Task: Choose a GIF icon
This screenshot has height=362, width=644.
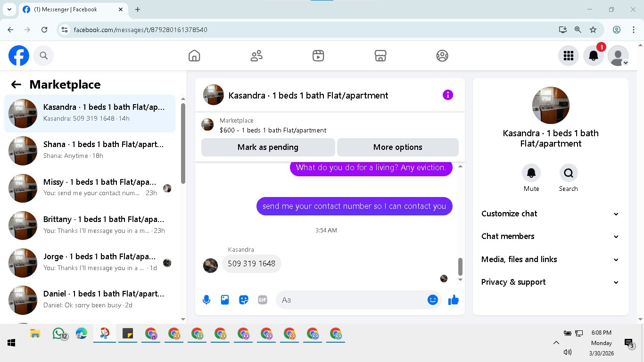Action: click(x=263, y=300)
